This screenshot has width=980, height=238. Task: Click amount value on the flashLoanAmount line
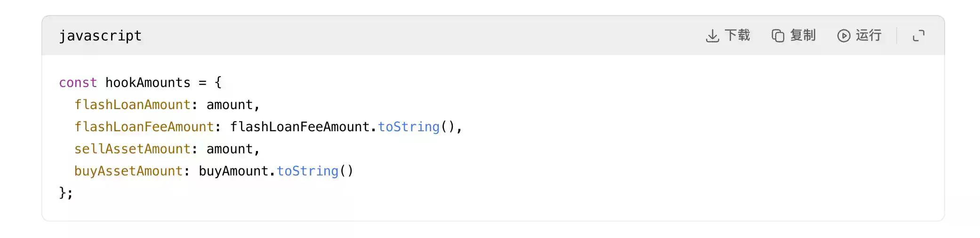(x=229, y=105)
